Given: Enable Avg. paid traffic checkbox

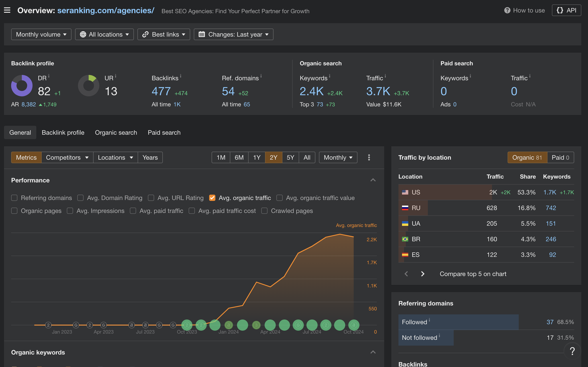Looking at the screenshot, I should click(x=133, y=211).
